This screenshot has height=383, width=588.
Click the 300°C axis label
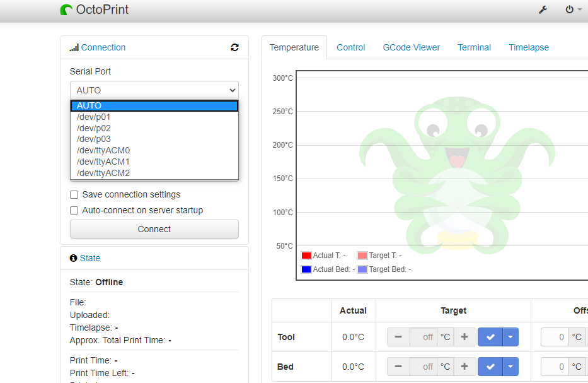pyautogui.click(x=283, y=78)
